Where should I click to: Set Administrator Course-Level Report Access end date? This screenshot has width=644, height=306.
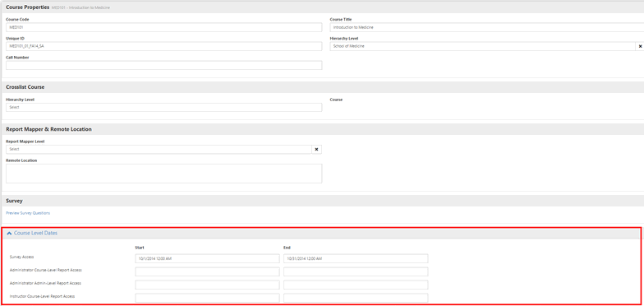pos(356,271)
